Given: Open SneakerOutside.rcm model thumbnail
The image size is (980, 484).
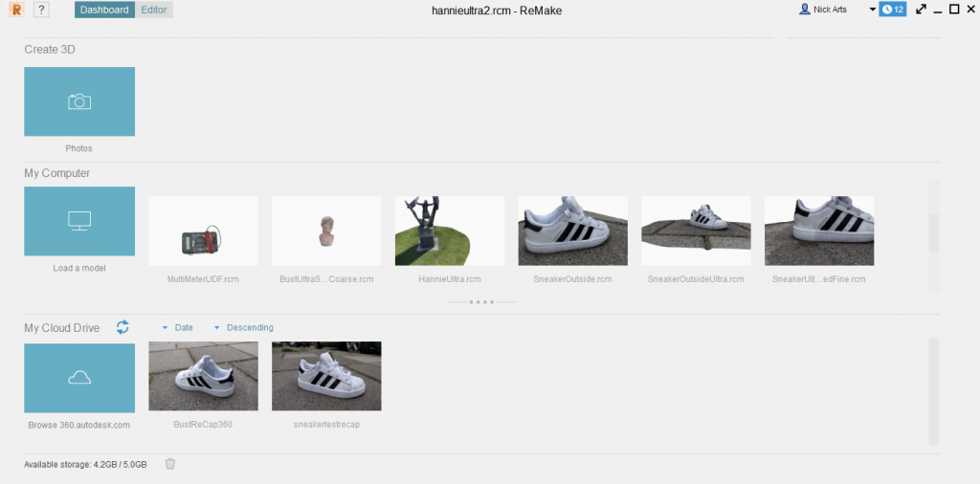Looking at the screenshot, I should (x=572, y=231).
